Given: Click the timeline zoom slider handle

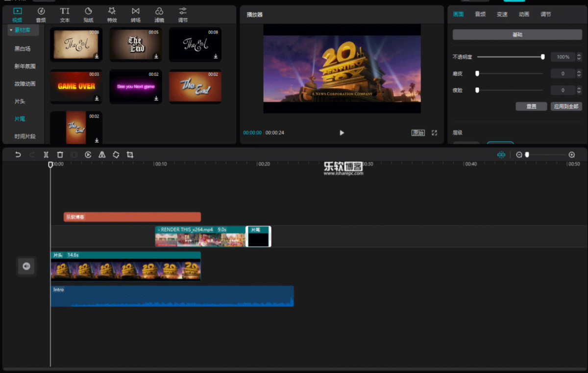Looking at the screenshot, I should coord(527,154).
